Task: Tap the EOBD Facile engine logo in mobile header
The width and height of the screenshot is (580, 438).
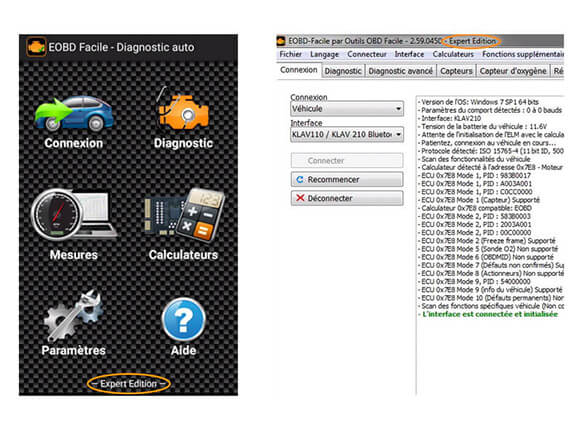Action: [x=36, y=47]
